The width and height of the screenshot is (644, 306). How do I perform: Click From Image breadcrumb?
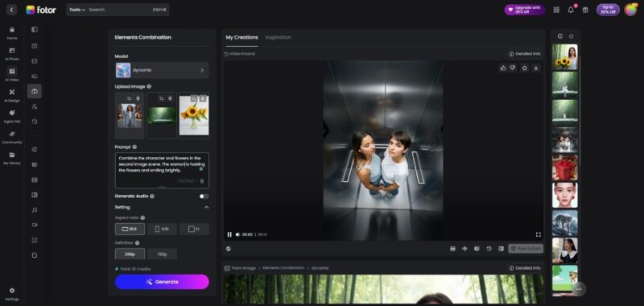(x=244, y=268)
